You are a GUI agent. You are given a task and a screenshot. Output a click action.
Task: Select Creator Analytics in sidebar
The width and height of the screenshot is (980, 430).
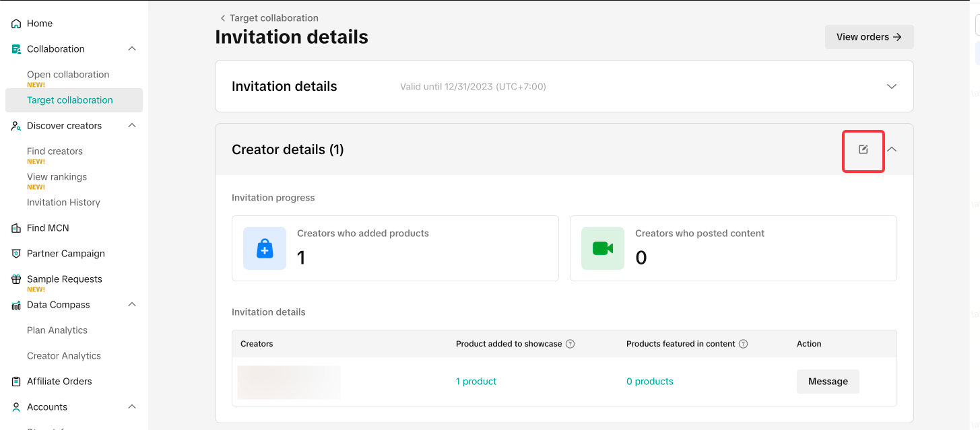coord(64,356)
